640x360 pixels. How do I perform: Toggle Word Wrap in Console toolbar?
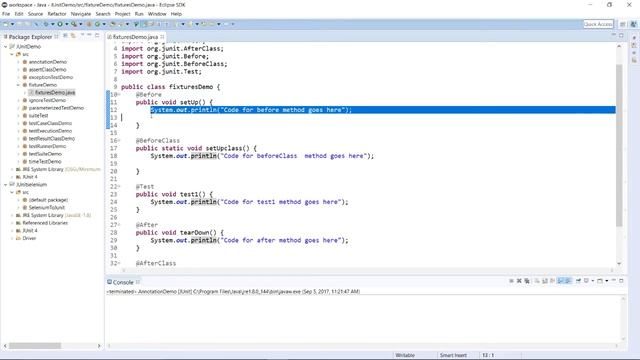552,281
